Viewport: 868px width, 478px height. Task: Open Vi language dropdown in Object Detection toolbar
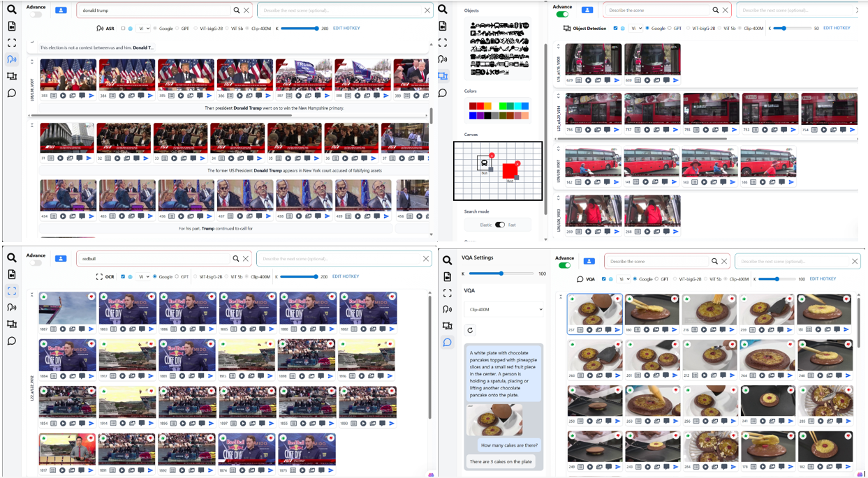point(636,29)
